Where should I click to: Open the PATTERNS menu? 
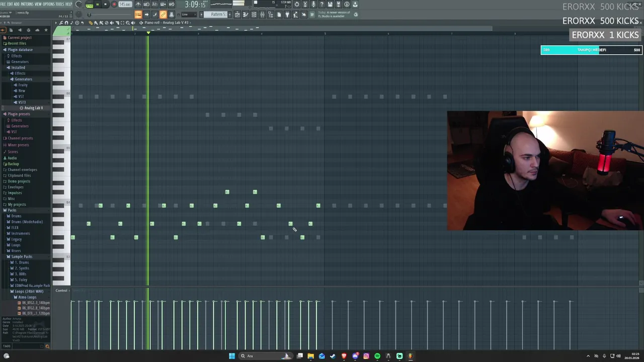coord(27,4)
